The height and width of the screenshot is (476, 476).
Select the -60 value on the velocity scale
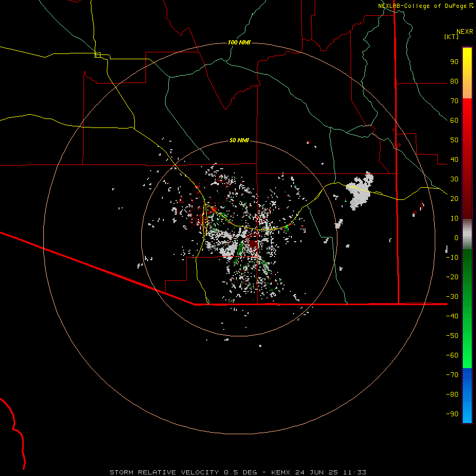(x=452, y=355)
